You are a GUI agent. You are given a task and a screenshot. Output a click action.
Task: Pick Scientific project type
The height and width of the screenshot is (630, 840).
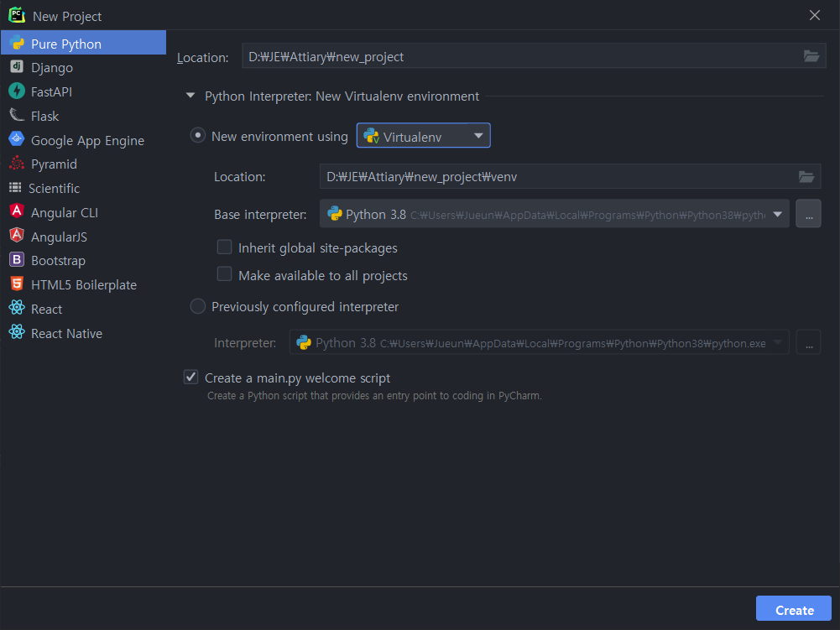84,188
